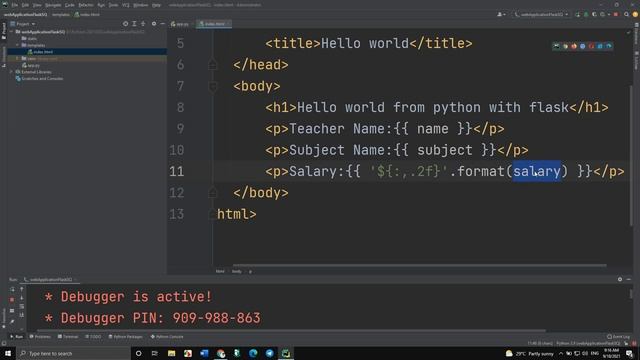Click the body breadcrumb below editor
This screenshot has width=640, height=360.
click(x=237, y=271)
